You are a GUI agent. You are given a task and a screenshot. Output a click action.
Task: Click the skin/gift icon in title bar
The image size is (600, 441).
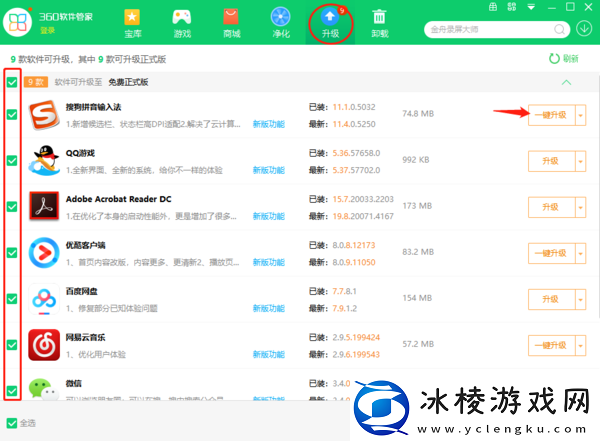[493, 7]
